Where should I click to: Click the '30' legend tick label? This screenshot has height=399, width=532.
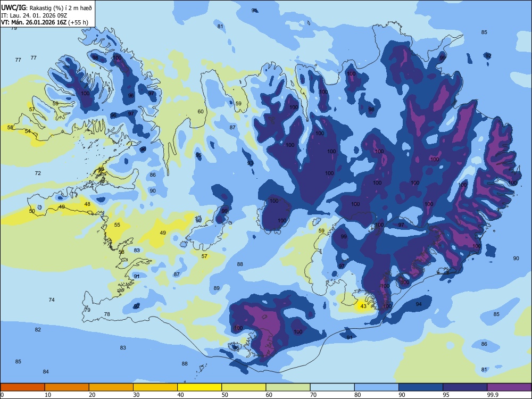point(136,395)
